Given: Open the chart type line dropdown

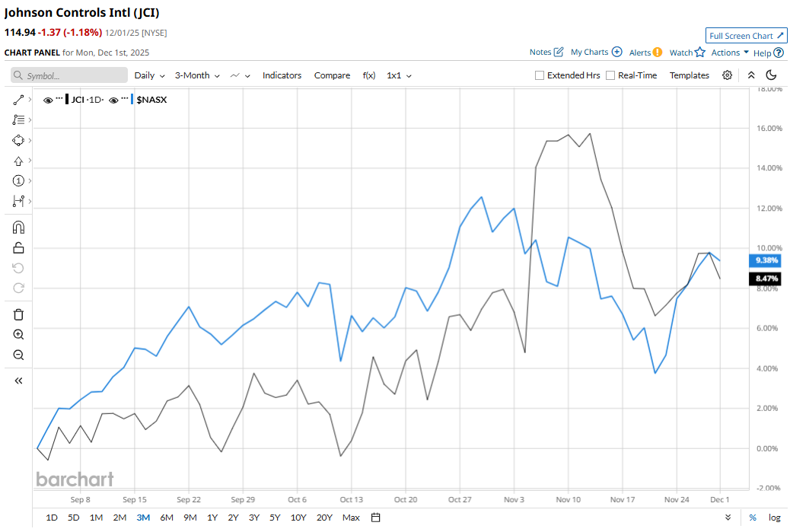Looking at the screenshot, I should [x=241, y=75].
